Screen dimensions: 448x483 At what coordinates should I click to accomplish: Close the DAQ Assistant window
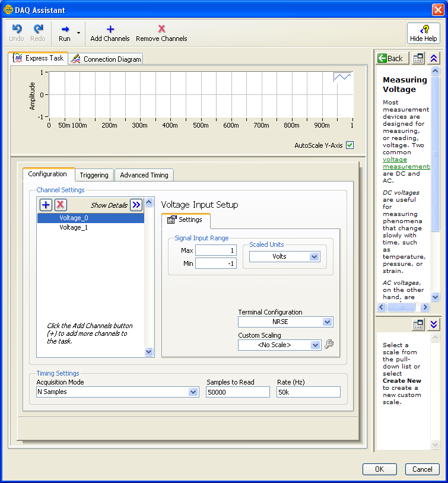coord(438,10)
